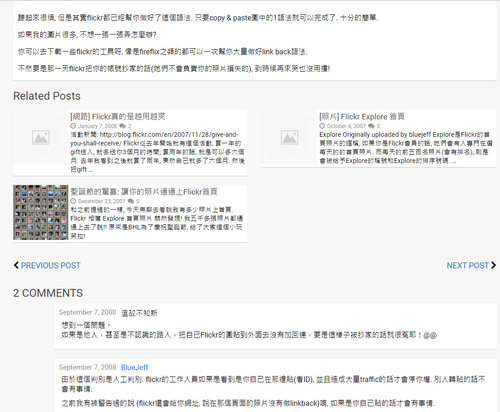Screen dimensions: 500x412
Task: Click the post text line mentioning 'copy & paste'
Action: [198, 18]
